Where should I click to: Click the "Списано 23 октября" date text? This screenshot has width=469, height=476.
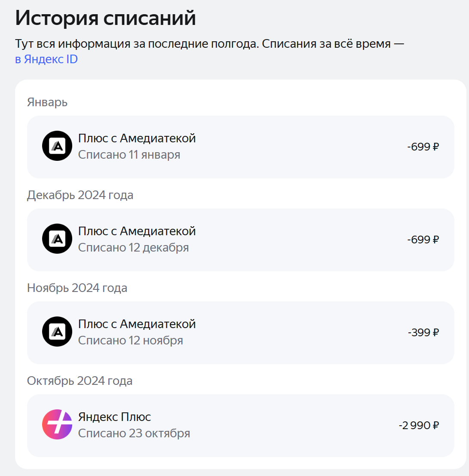[x=134, y=433]
